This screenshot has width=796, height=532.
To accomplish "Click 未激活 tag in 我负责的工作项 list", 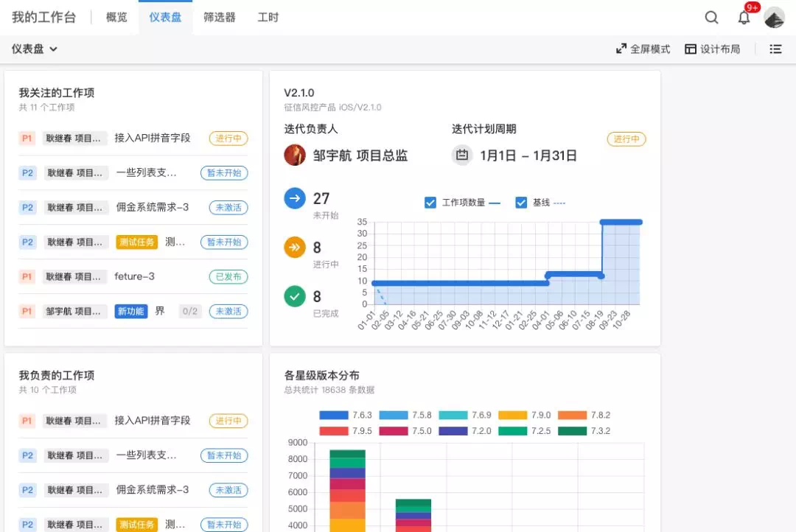I will 228,490.
